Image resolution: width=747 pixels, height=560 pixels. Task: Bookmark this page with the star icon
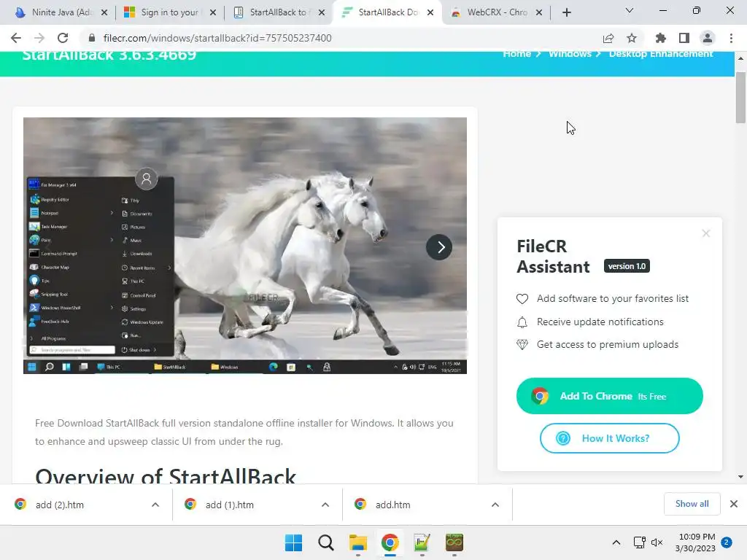point(632,38)
